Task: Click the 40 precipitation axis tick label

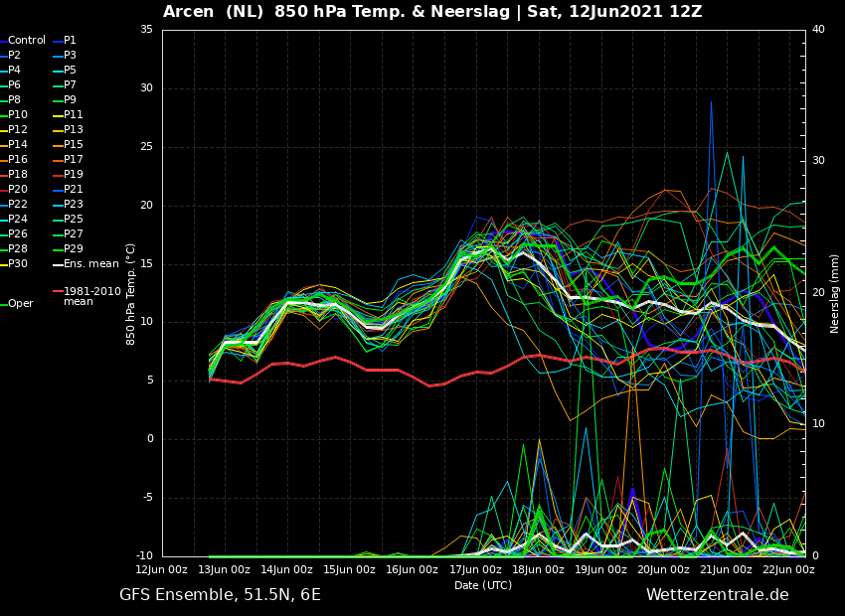Action: click(818, 30)
